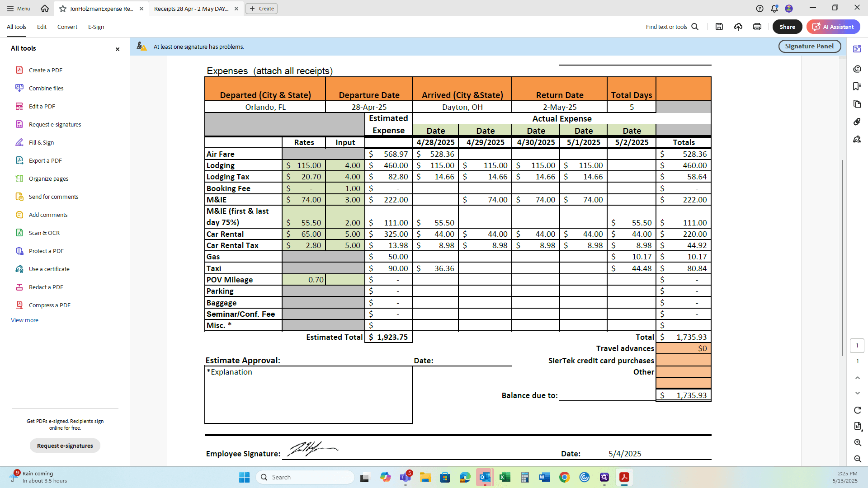Click the Request e-signatures button at bottom
The height and width of the screenshot is (488, 868).
[65, 446]
